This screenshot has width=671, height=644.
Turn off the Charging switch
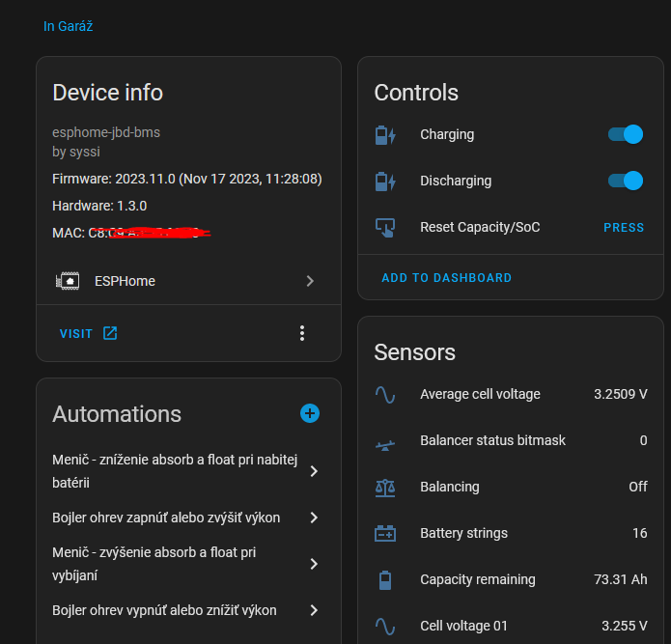(626, 134)
